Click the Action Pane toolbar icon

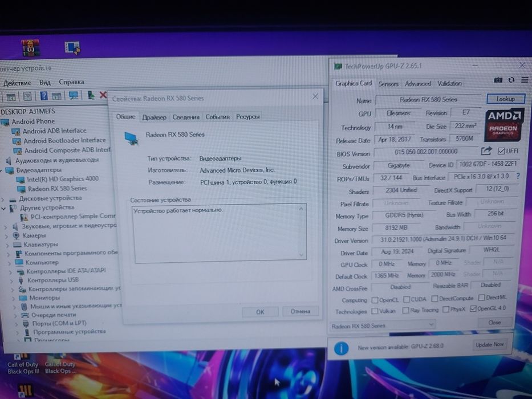click(x=56, y=96)
